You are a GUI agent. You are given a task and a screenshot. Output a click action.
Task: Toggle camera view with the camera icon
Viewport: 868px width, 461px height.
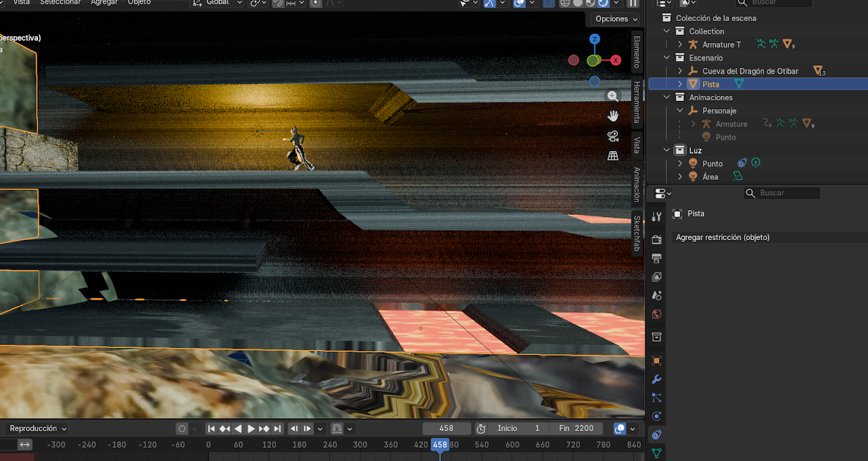coord(613,136)
